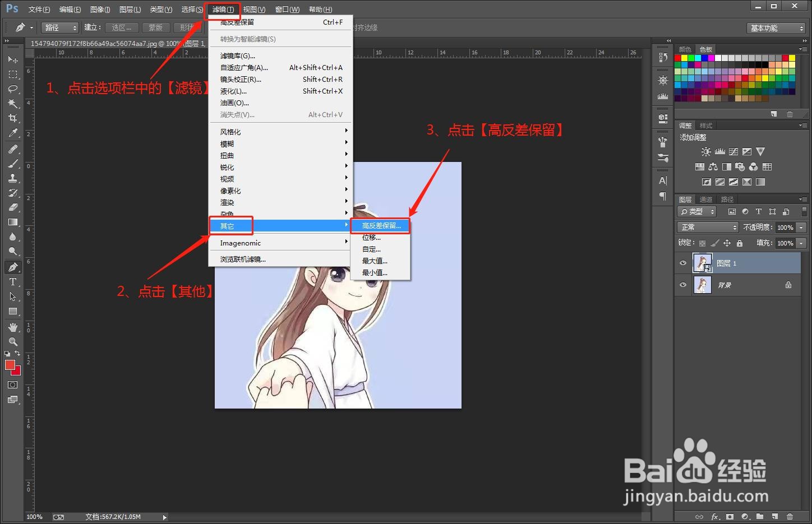Click the 蒙版 button
Viewport: 812px width, 524px height.
pyautogui.click(x=156, y=27)
